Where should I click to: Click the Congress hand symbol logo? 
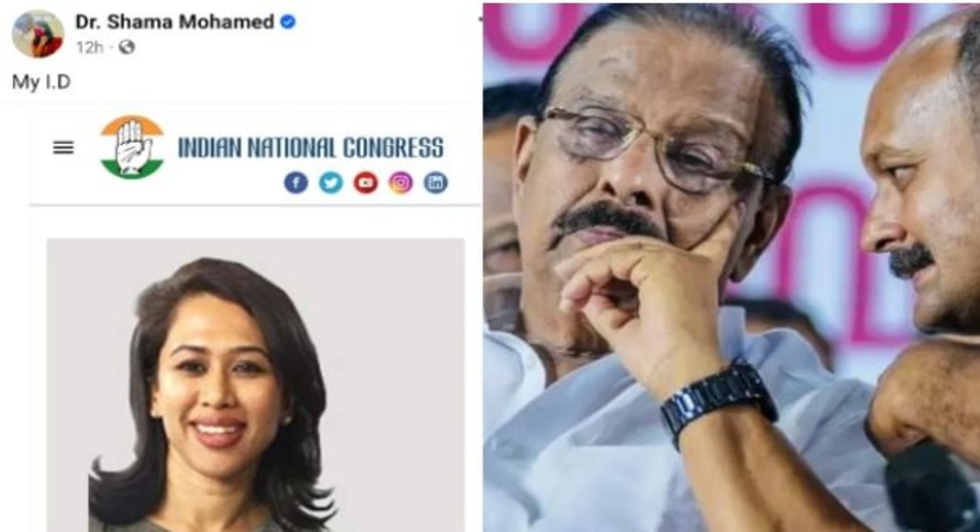click(x=132, y=148)
